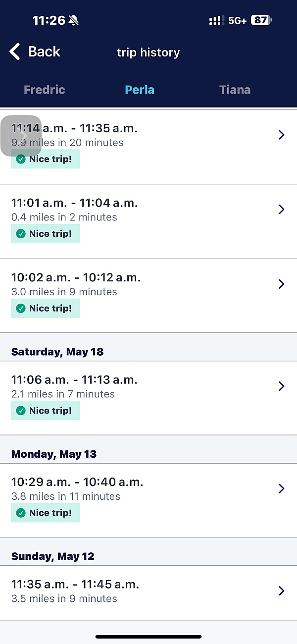Tap the check icon on 11:01 a.m. trip
This screenshot has height=644, width=297.
click(21, 234)
